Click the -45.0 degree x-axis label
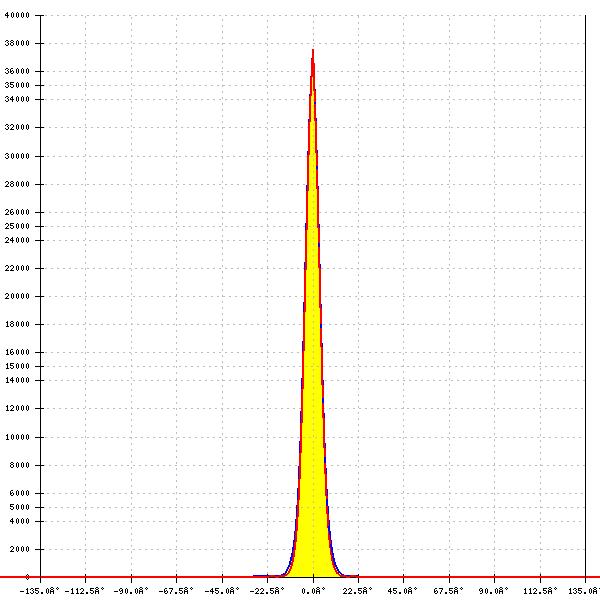This screenshot has width=600, height=600. coord(222,591)
